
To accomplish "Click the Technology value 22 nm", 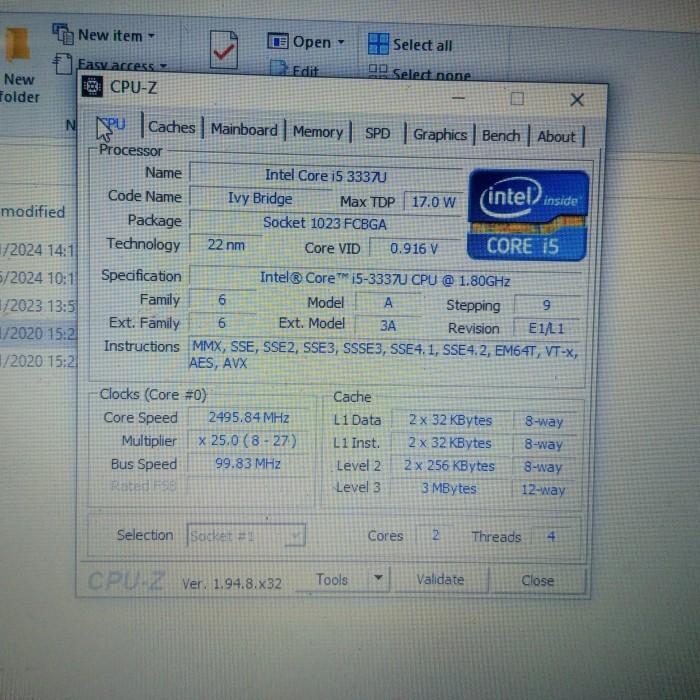I will point(226,245).
